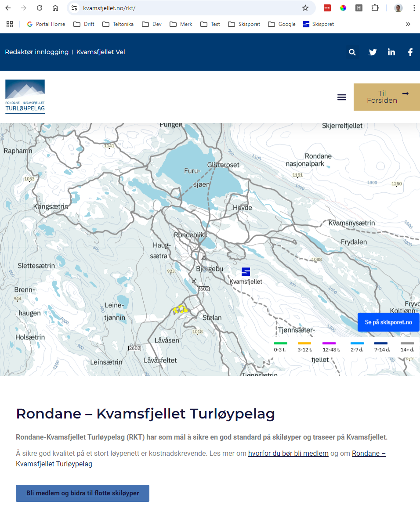This screenshot has height=505, width=420.
Task: Open the Test bookmark folder
Action: pyautogui.click(x=210, y=24)
